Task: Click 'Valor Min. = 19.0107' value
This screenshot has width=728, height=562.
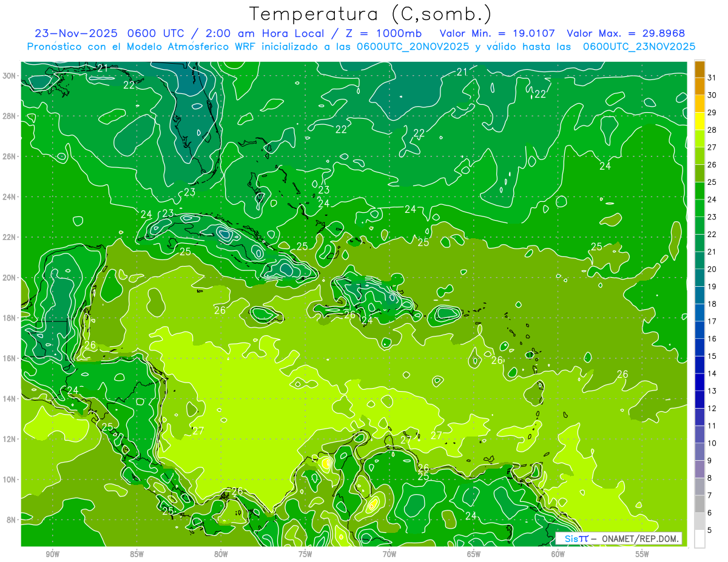Action: (x=498, y=33)
